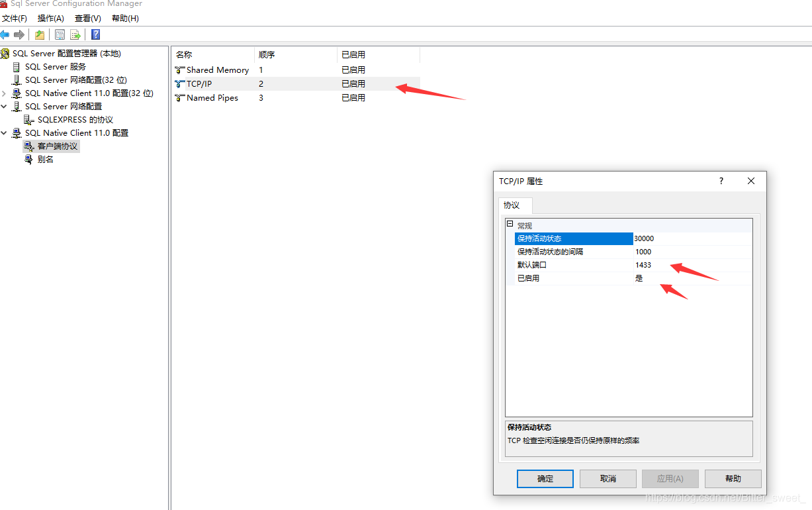Select the 客户端协议 tree item

[58, 146]
